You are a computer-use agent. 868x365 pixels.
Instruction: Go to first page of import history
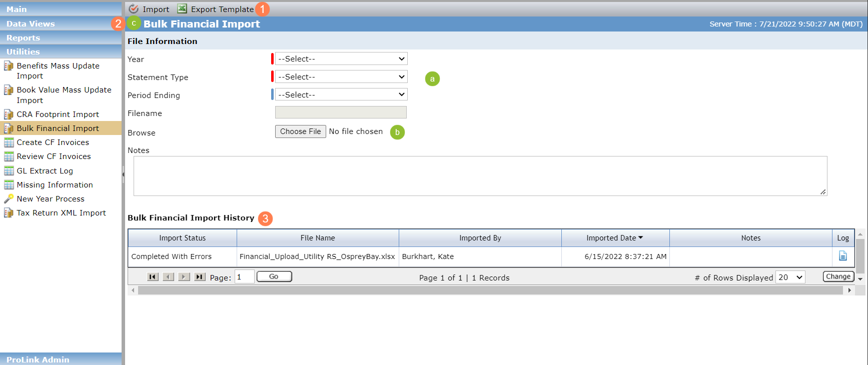153,277
